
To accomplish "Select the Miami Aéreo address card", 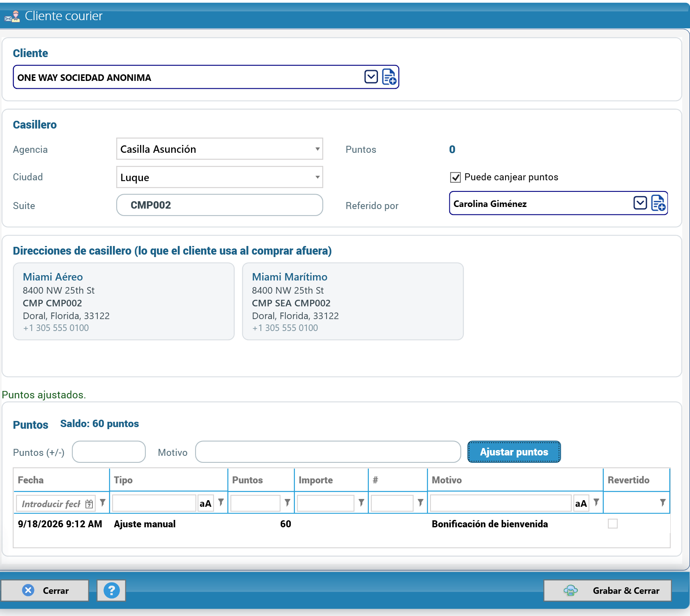I will (x=124, y=301).
